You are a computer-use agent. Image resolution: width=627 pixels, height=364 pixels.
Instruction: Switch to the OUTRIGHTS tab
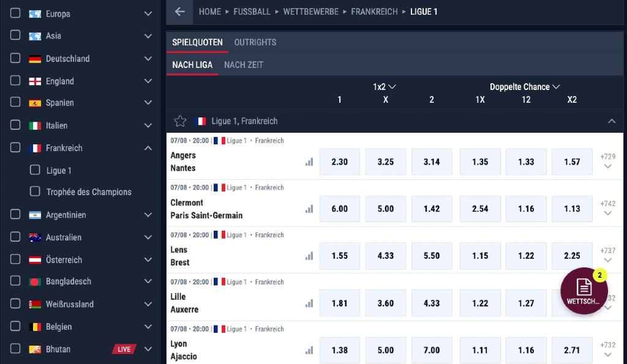(255, 42)
